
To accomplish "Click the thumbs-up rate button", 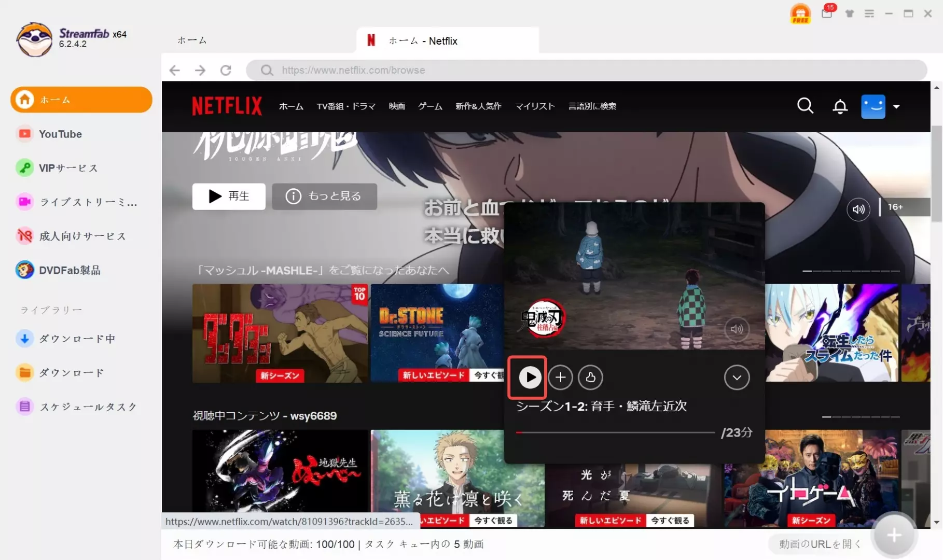I will click(x=590, y=377).
